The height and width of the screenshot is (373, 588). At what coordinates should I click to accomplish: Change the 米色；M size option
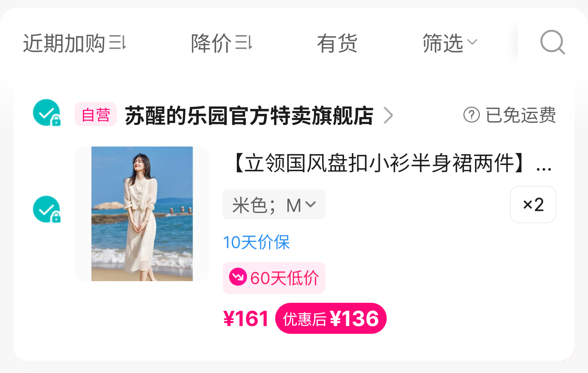coord(274,204)
